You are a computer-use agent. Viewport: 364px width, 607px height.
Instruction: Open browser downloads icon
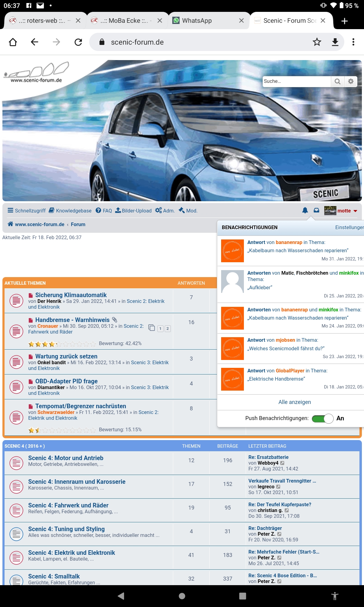coord(335,42)
